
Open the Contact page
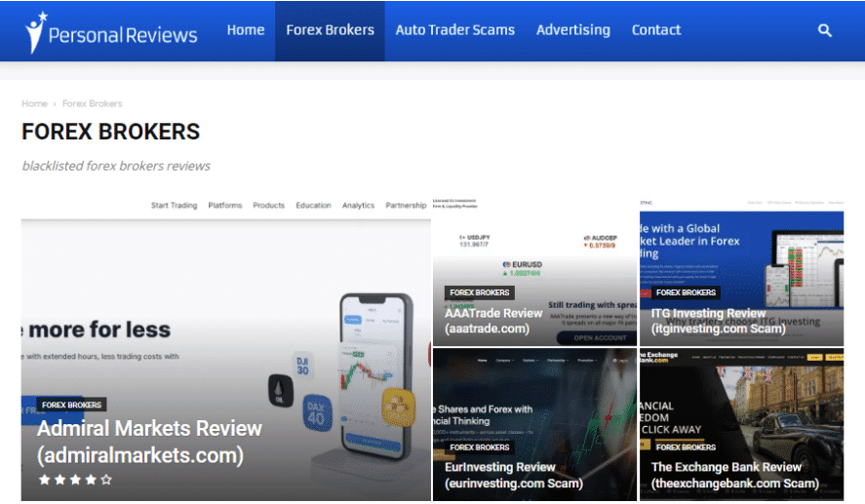coord(656,30)
